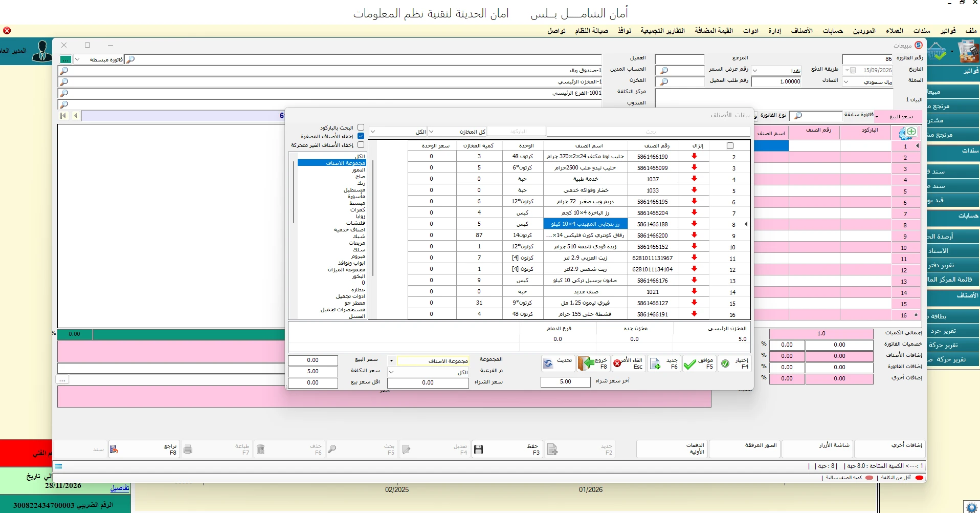Viewport: 980px width, 513px height.
Task: Click the إختيار F4 select button
Action: coord(734,364)
